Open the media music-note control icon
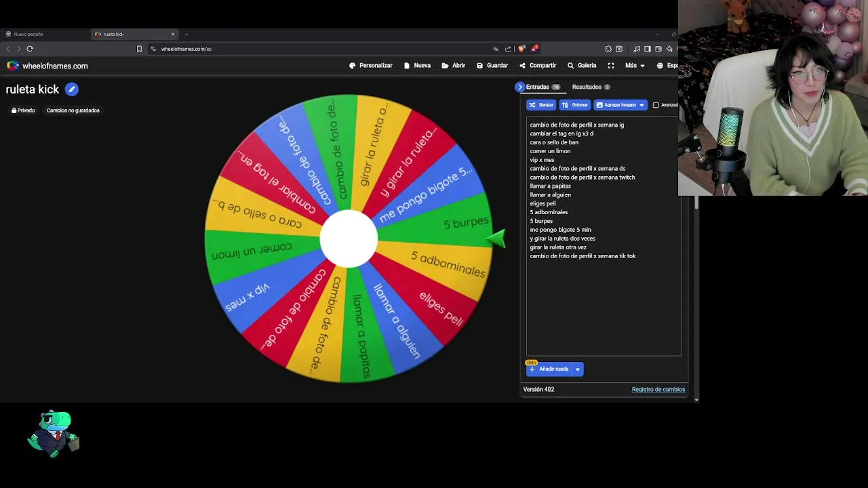868x488 pixels. (637, 49)
